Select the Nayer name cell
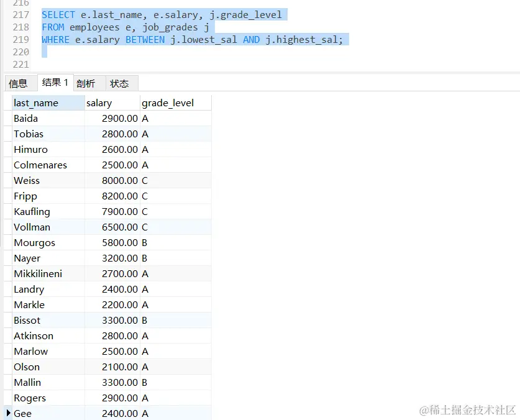520x420 pixels. [x=48, y=258]
